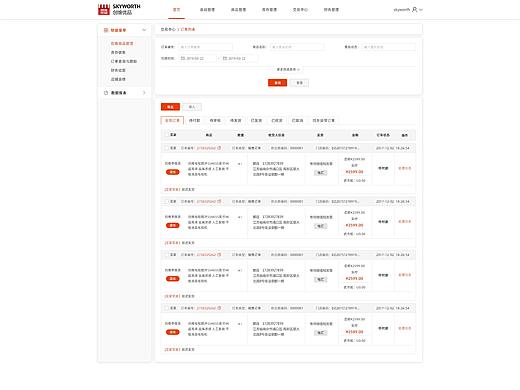The width and height of the screenshot is (520, 390).
Task: Click the red search button in filter panel
Action: (277, 83)
